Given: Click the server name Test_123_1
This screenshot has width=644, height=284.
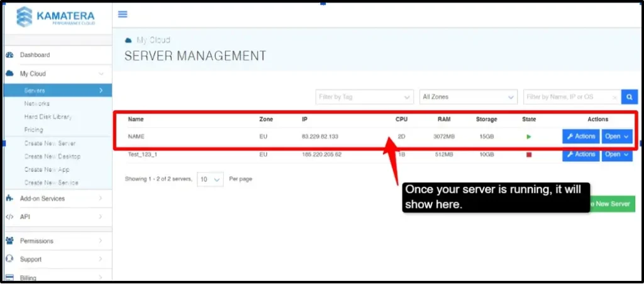Looking at the screenshot, I should (x=143, y=154).
